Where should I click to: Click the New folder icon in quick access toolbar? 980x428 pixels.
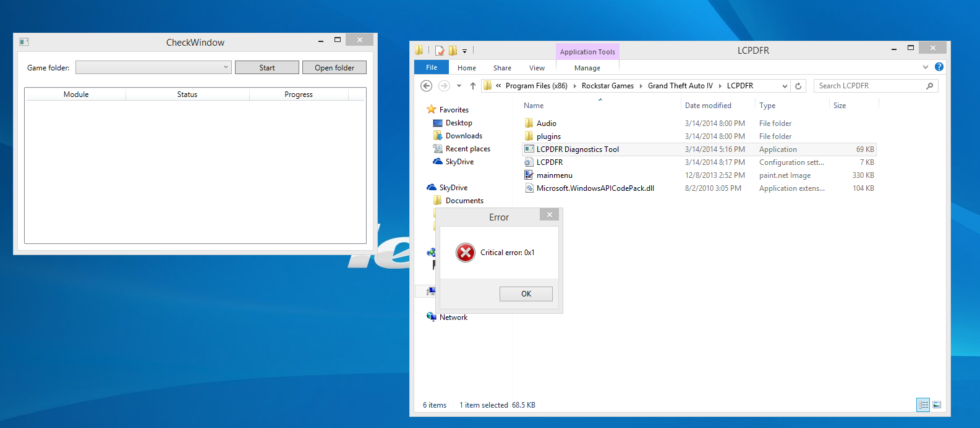[453, 51]
